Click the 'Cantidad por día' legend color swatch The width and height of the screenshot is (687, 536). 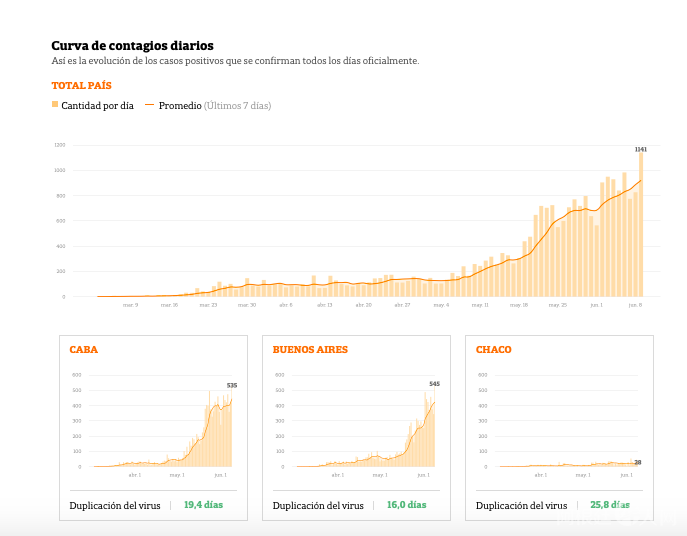(55, 105)
